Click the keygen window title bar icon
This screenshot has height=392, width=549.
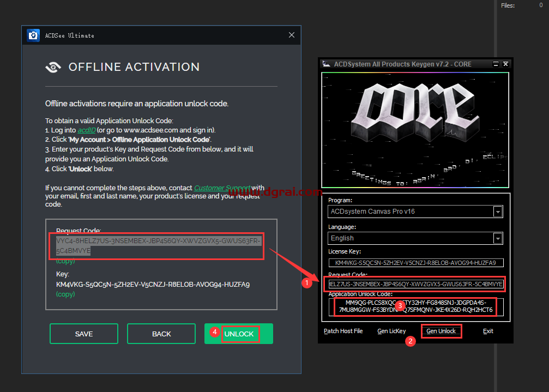point(326,64)
